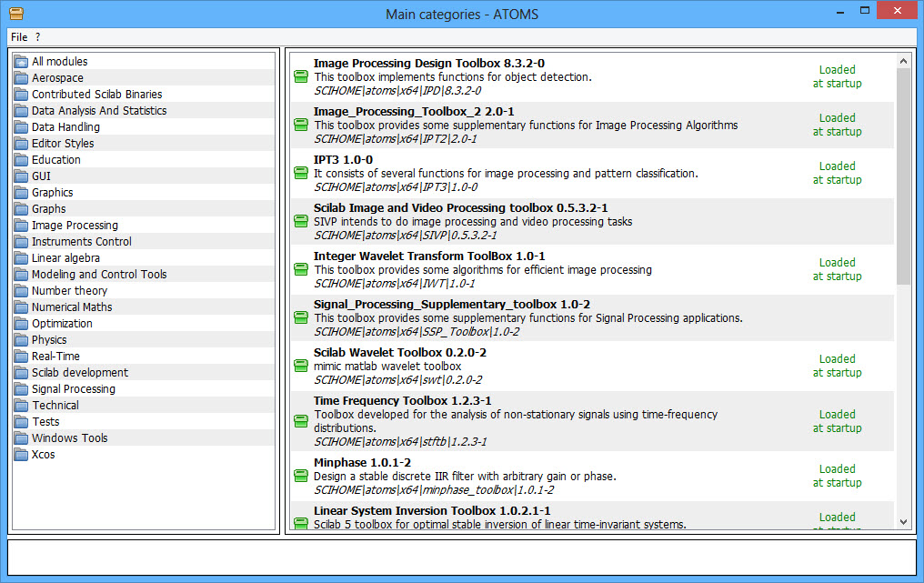Click the Data Analysis And Statistics folder icon
Screen dimensions: 924x583
tap(21, 111)
